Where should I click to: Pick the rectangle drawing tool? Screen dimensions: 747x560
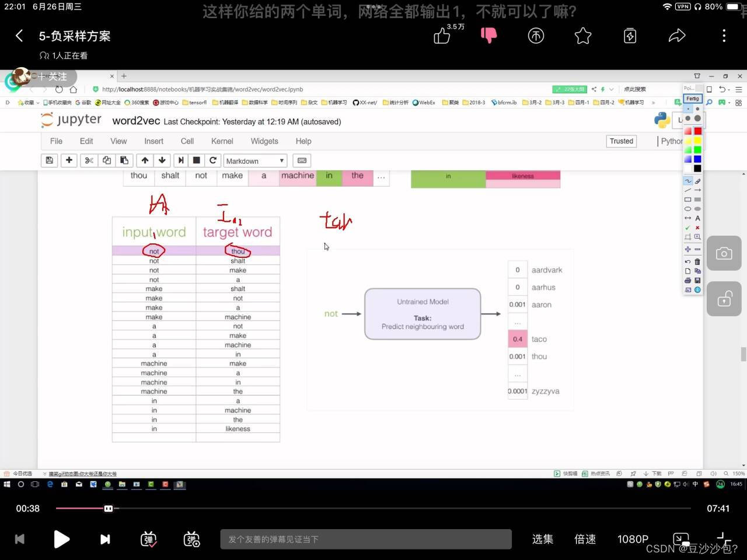pyautogui.click(x=688, y=199)
